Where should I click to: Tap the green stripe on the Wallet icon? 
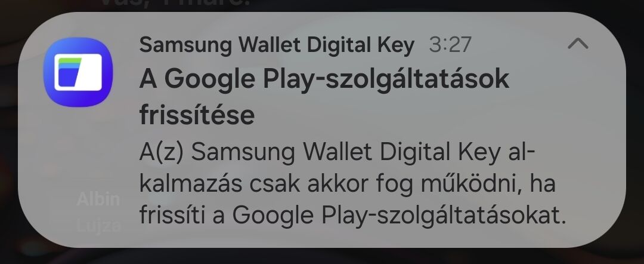pyautogui.click(x=69, y=61)
